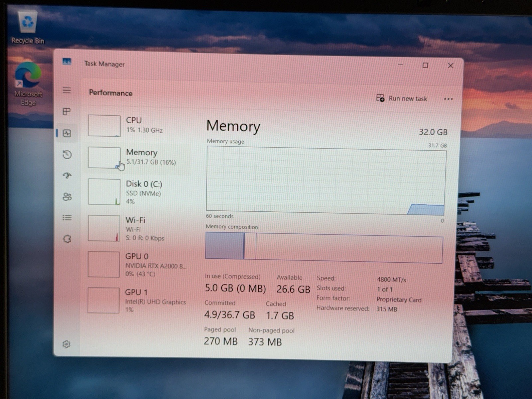The width and height of the screenshot is (532, 399).
Task: Click the 32.0 GB total memory value
Action: click(433, 132)
